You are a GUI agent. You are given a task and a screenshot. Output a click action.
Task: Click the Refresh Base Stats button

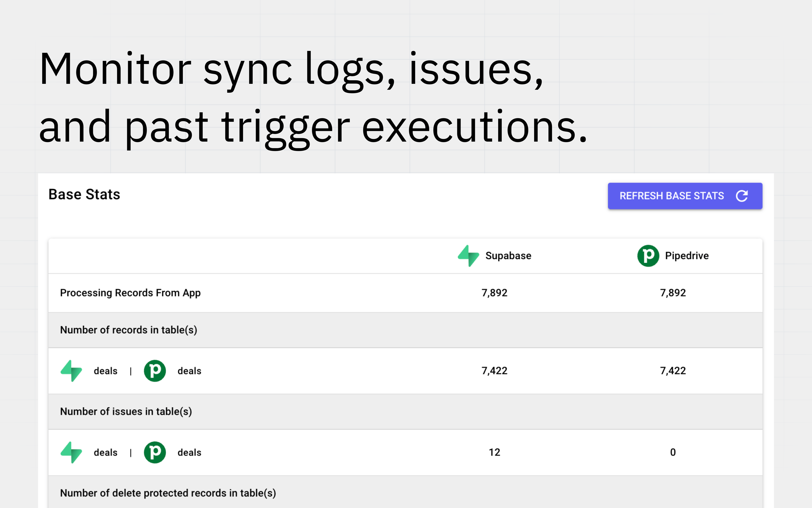685,196
